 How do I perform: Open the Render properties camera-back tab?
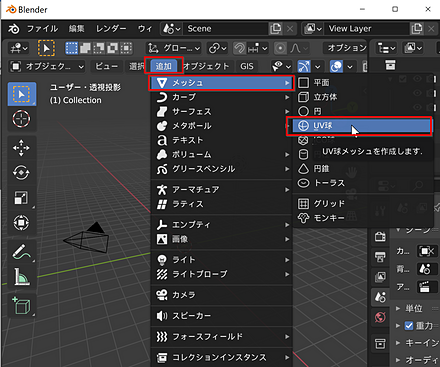click(380, 237)
